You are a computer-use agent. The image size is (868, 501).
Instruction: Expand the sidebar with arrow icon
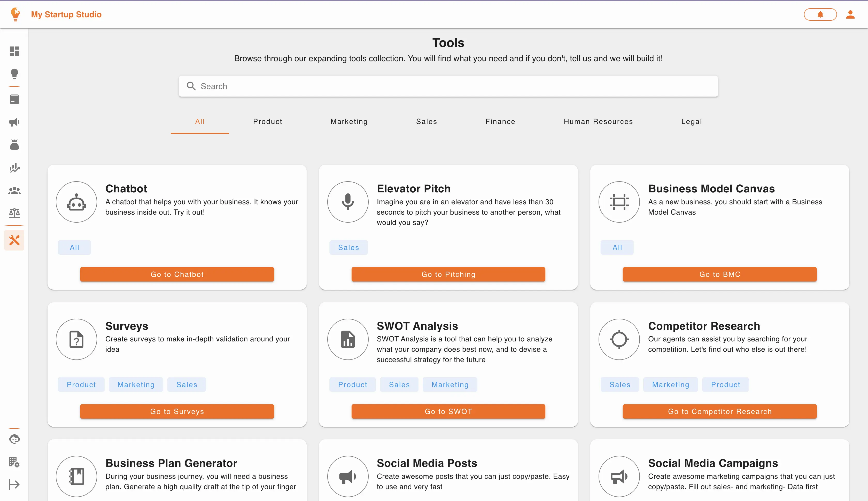(x=14, y=484)
